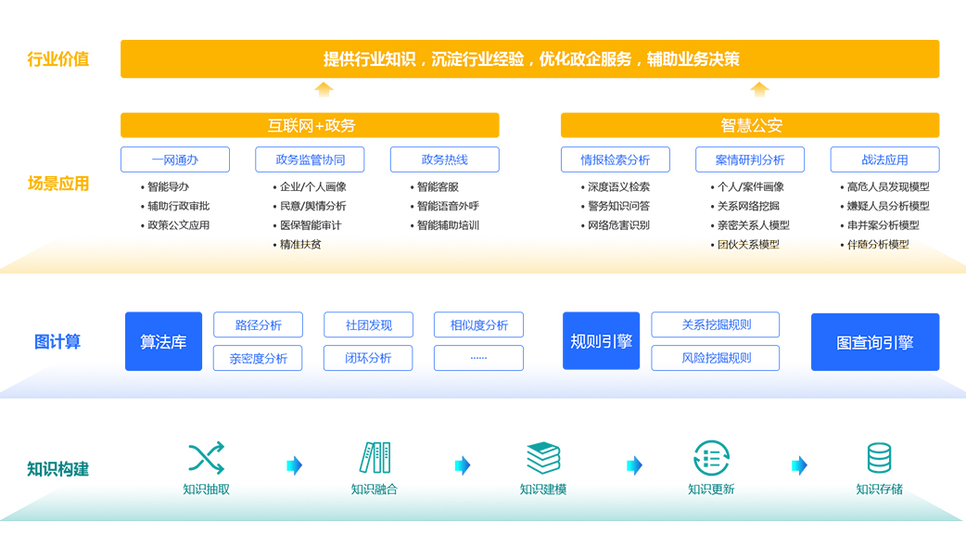The image size is (966, 560).
Task: Select the 规则引擎 blue block
Action: [601, 341]
